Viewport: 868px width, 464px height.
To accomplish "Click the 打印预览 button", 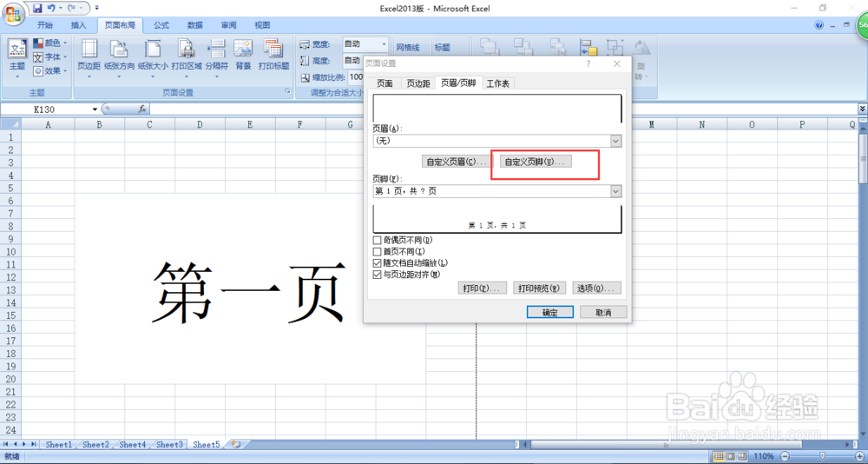I will coord(540,288).
